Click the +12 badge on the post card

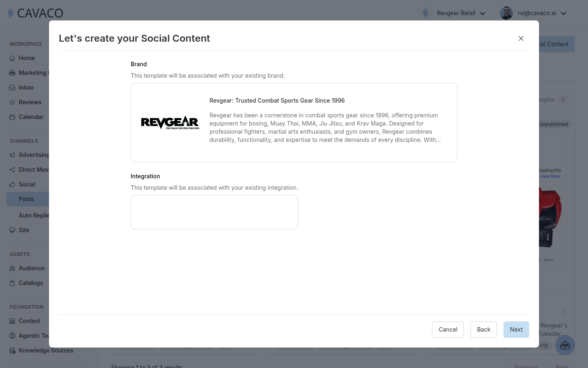[x=544, y=346]
